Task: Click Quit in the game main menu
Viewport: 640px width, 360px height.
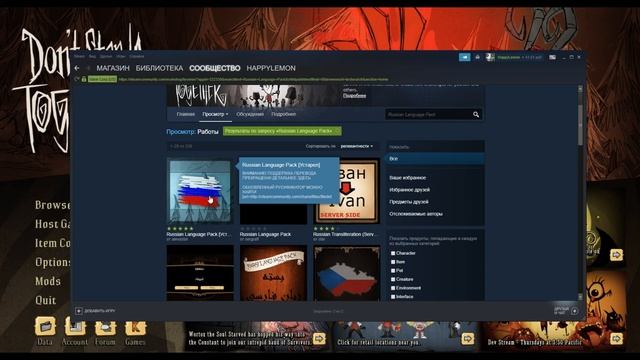Action: [45, 300]
